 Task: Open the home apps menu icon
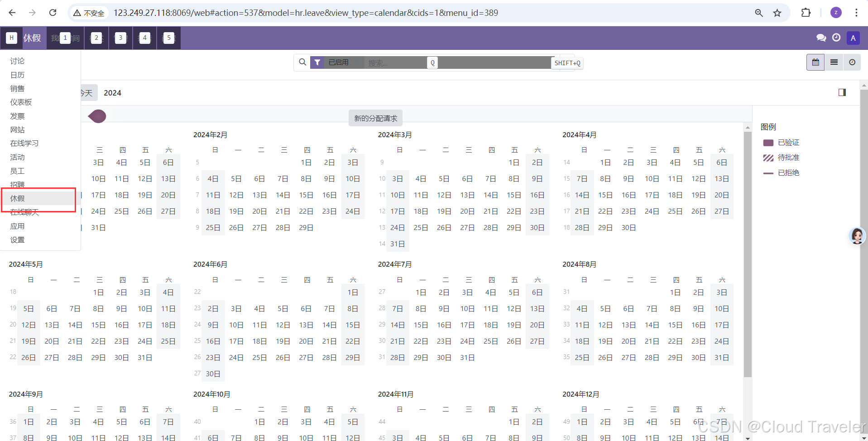tap(12, 38)
